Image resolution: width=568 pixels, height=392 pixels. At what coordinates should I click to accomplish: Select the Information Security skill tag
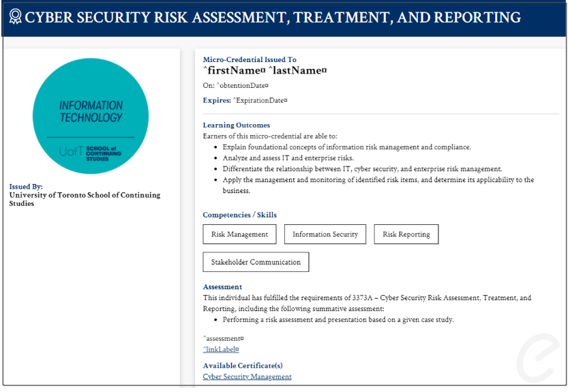click(x=325, y=235)
